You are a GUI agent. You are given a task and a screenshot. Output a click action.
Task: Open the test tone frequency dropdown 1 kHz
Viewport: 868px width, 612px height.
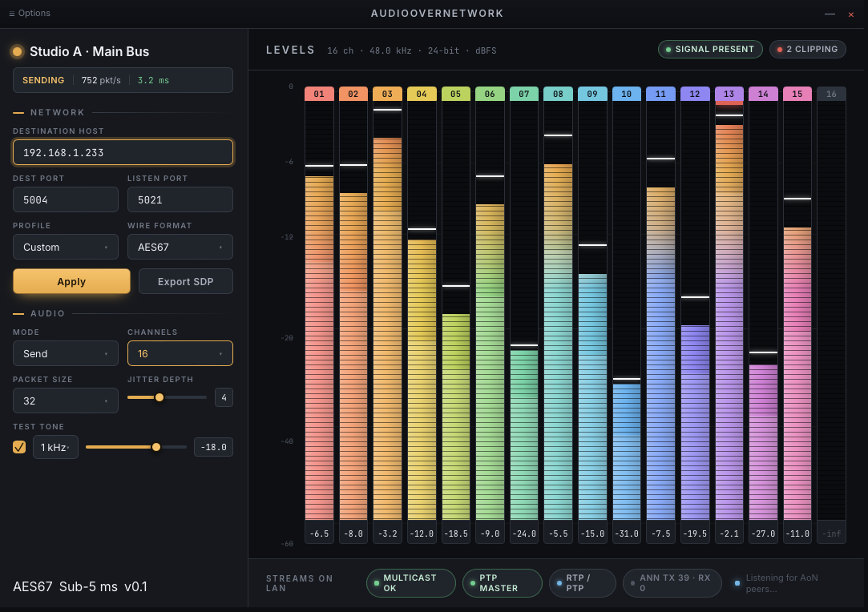[x=55, y=447]
